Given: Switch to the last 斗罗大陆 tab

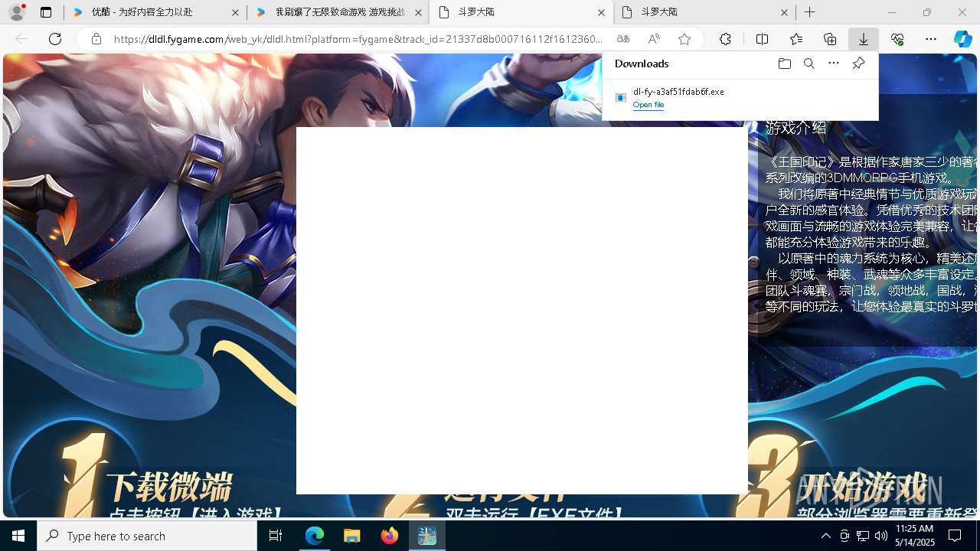Looking at the screenshot, I should [x=704, y=12].
